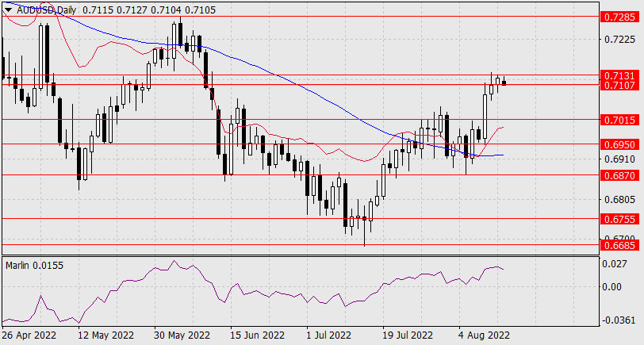Select the 0.6870 support price label
The height and width of the screenshot is (345, 644).
[x=618, y=174]
